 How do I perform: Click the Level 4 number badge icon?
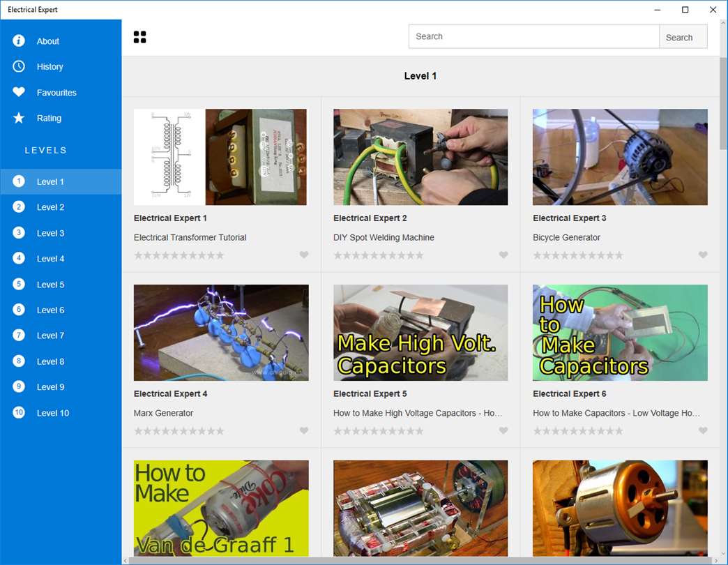click(x=19, y=258)
